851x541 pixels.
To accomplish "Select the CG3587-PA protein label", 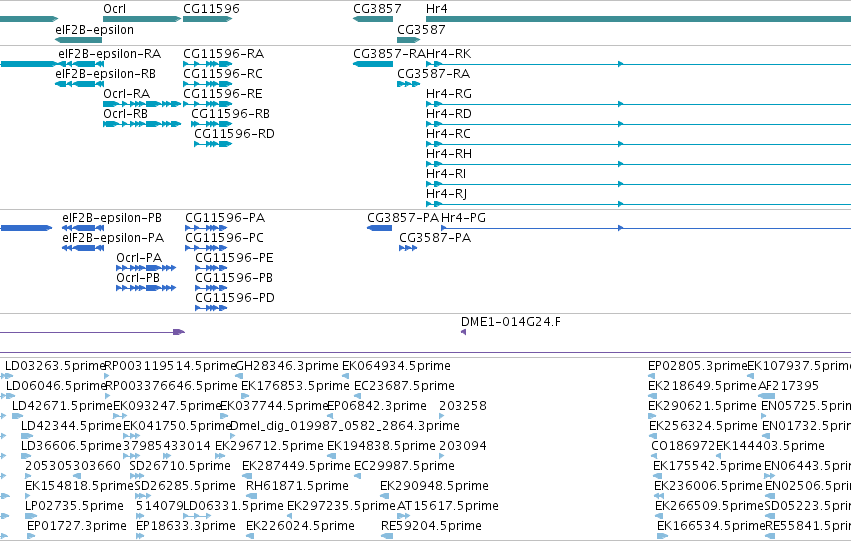I will [435, 238].
